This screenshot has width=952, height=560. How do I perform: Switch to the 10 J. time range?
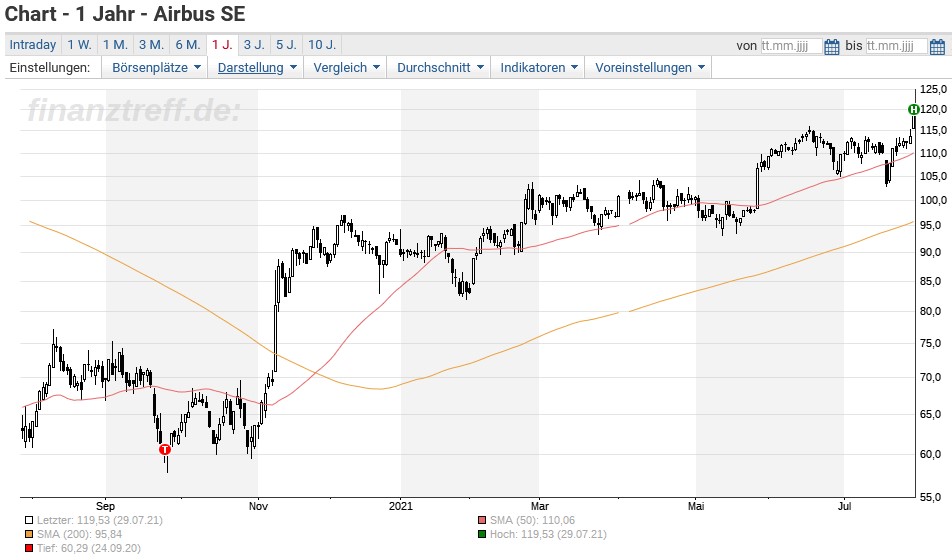[x=322, y=45]
